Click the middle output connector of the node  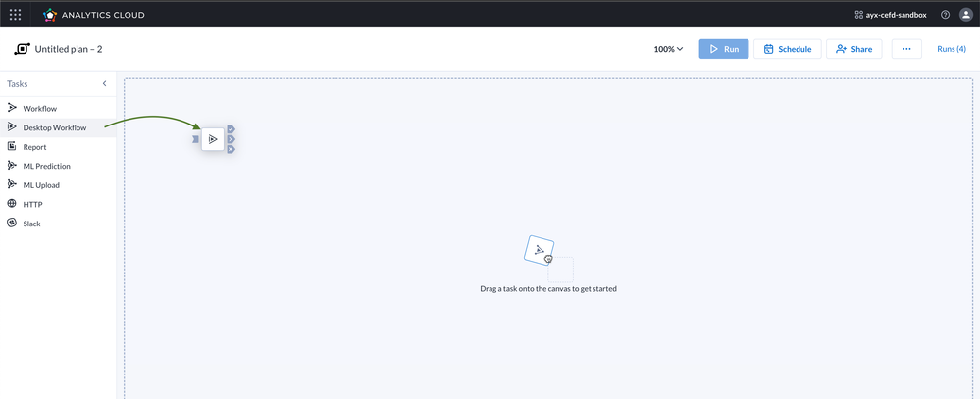coord(232,139)
